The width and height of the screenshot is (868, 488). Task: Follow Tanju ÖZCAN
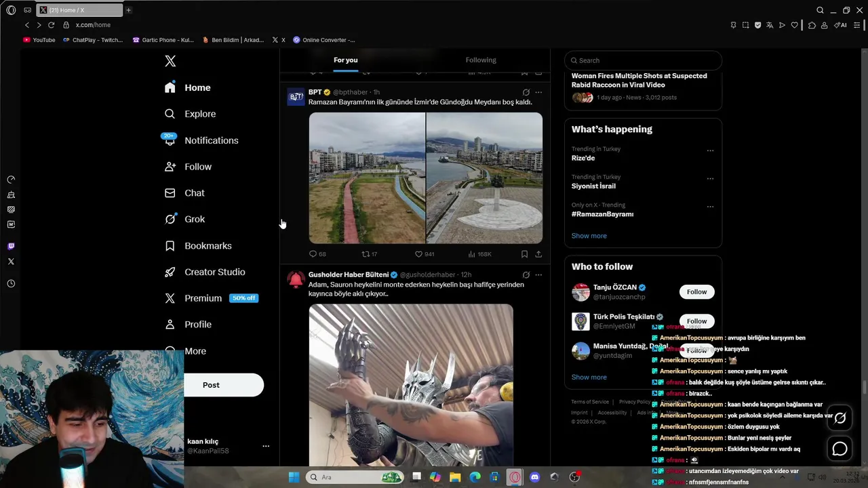coord(696,292)
